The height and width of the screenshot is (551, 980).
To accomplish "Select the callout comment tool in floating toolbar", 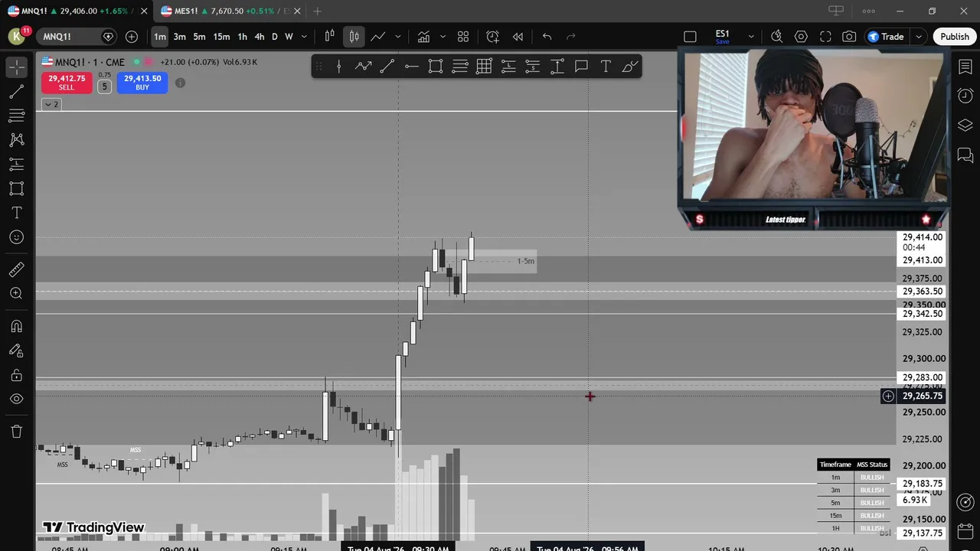I will tap(581, 67).
